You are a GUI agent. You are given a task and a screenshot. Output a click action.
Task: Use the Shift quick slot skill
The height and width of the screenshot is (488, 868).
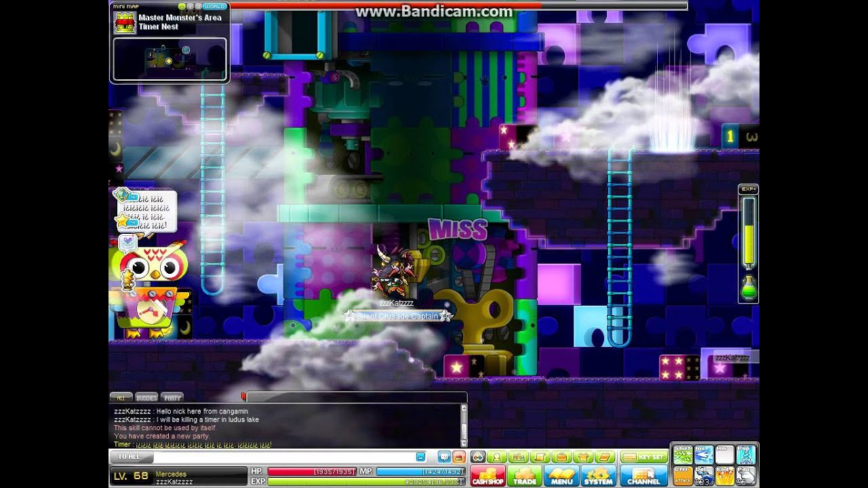coord(683,455)
